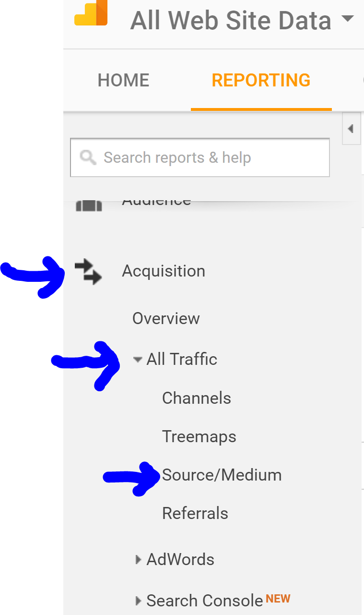
Task: Click the orange NEW badge
Action: [278, 598]
